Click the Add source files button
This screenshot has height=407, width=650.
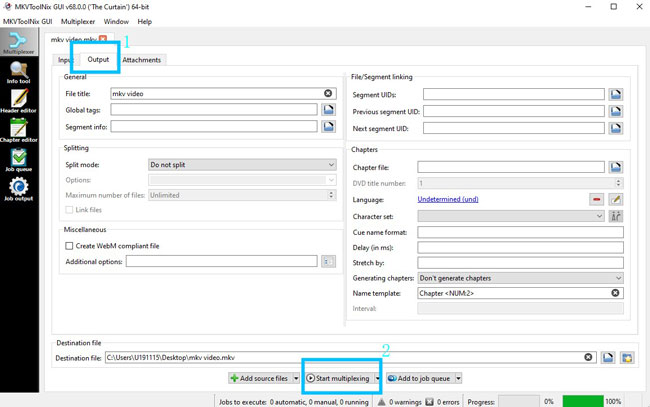point(260,378)
